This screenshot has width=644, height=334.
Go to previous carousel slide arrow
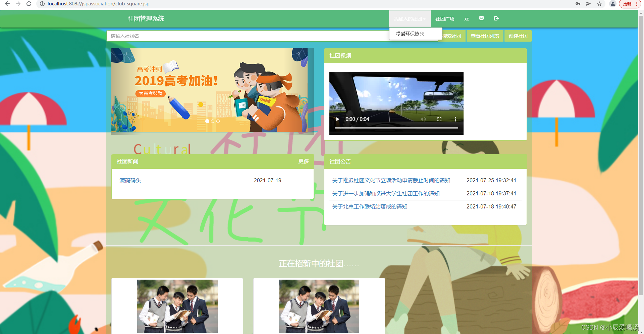126,53
